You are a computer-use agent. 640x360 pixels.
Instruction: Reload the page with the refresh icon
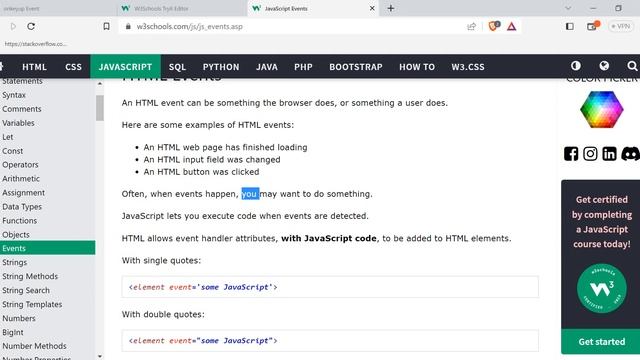click(31, 27)
